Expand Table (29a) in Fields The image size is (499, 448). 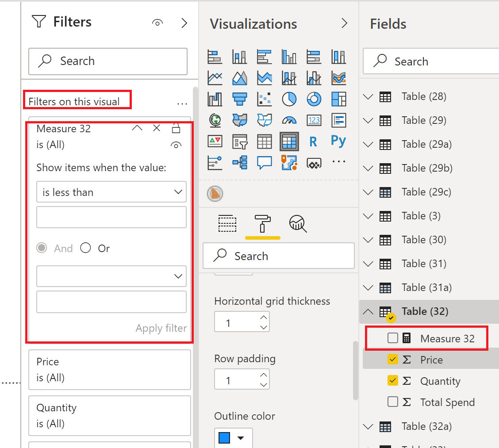tap(368, 144)
